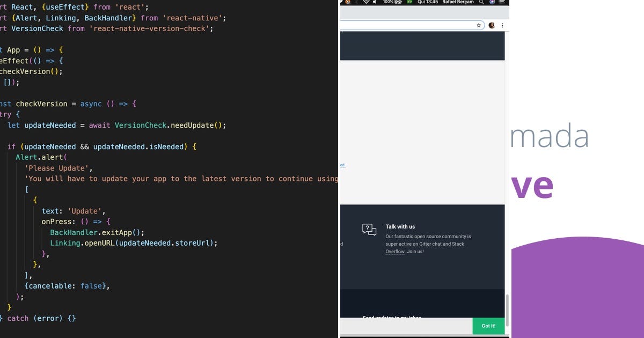Open the Chrome profile avatar

point(492,25)
